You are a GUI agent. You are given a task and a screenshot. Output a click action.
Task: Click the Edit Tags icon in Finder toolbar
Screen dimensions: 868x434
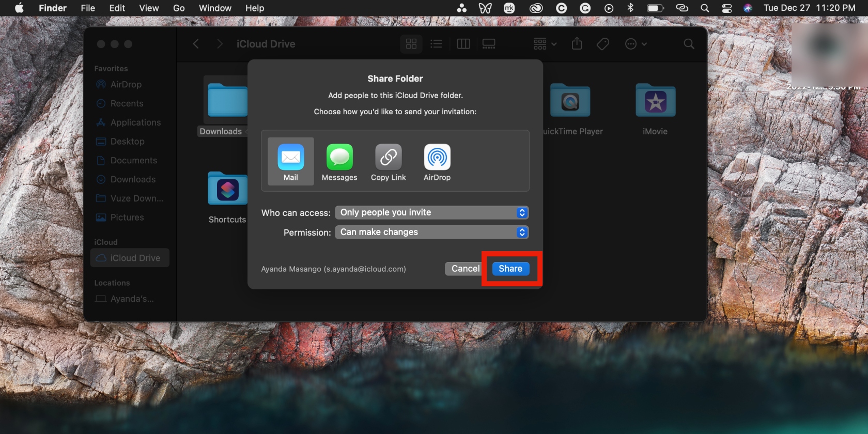pos(602,44)
